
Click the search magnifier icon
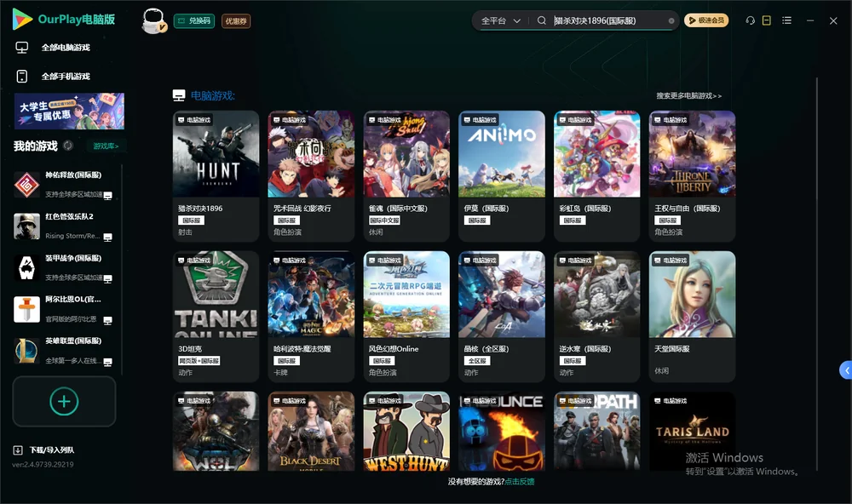[x=542, y=20]
